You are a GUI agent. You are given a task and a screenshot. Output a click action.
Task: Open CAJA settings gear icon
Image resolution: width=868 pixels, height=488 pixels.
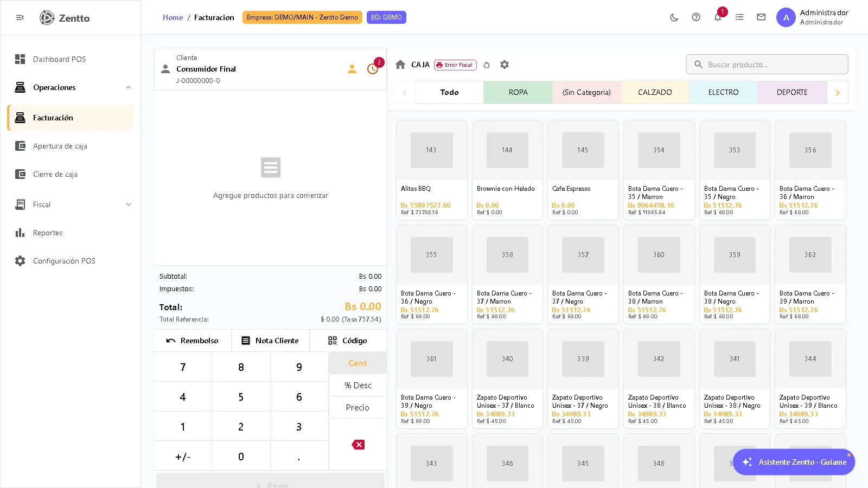click(505, 65)
